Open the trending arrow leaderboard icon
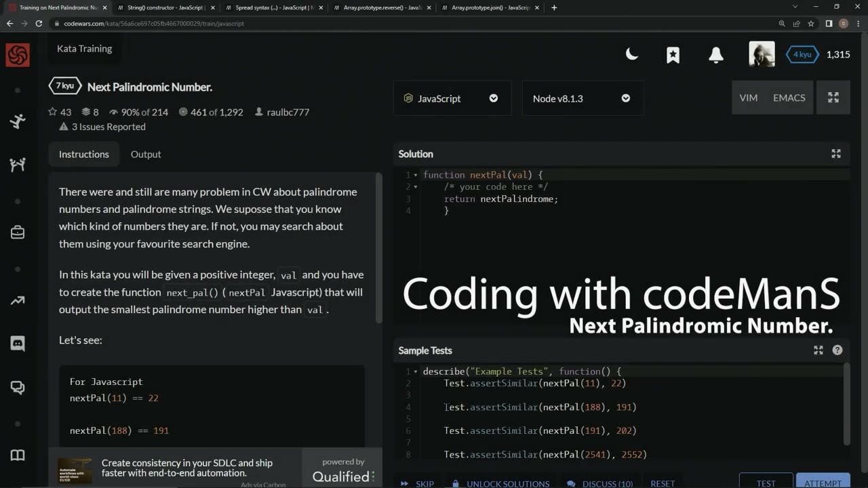Viewport: 868px width, 488px height. pyautogui.click(x=18, y=300)
